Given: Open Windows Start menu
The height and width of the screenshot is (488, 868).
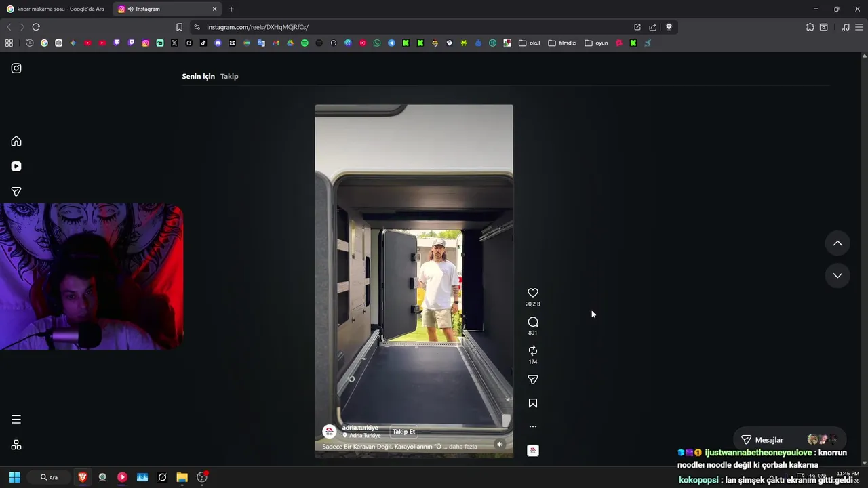Looking at the screenshot, I should 14,477.
